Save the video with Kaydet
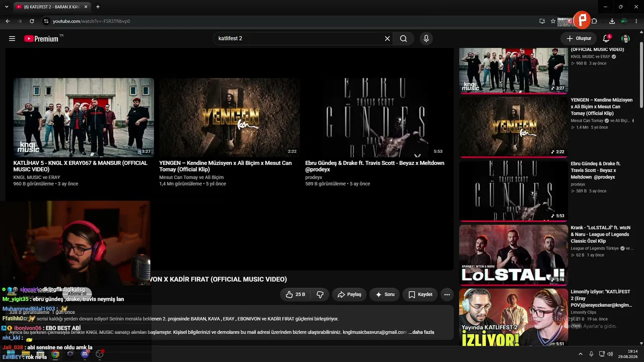The height and width of the screenshot is (362, 644). click(420, 295)
